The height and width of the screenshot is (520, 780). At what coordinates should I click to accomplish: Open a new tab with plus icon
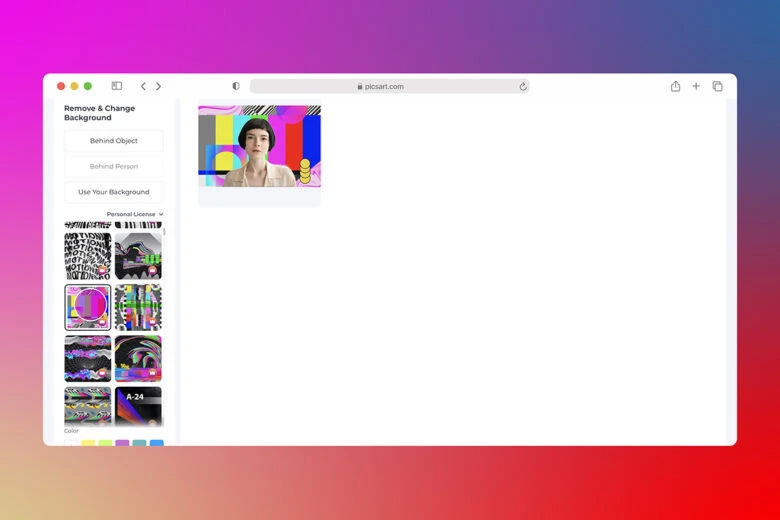696,86
